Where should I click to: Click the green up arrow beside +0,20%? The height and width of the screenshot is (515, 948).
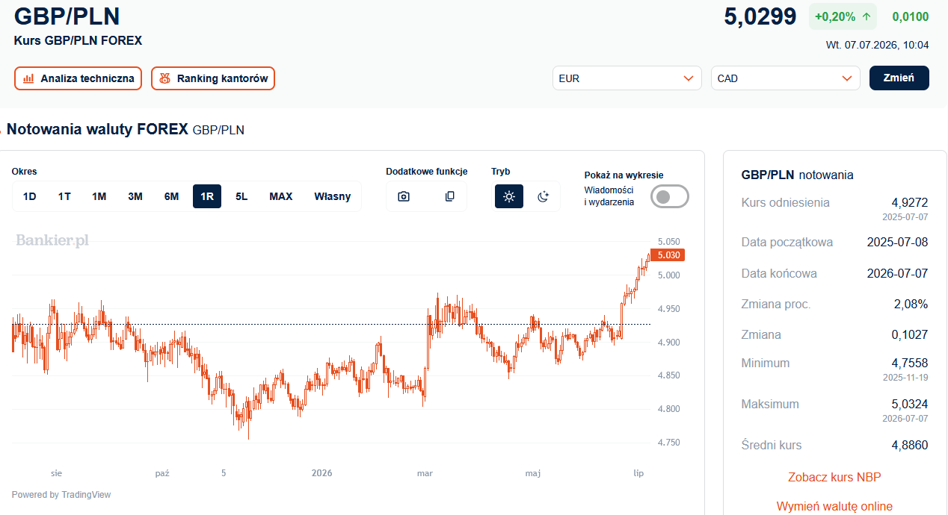866,17
